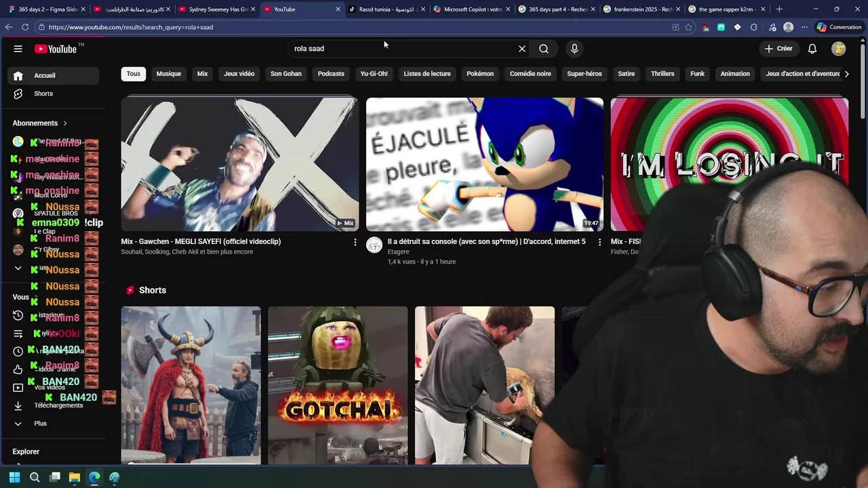This screenshot has width=868, height=488.
Task: Open the YouTube hamburger guide menu
Action: (x=18, y=49)
